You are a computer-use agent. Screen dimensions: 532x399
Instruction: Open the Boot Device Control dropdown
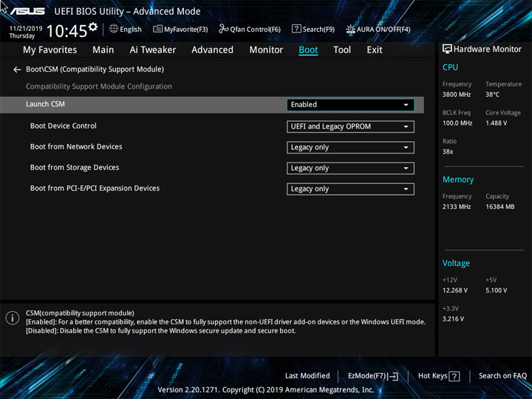click(350, 126)
